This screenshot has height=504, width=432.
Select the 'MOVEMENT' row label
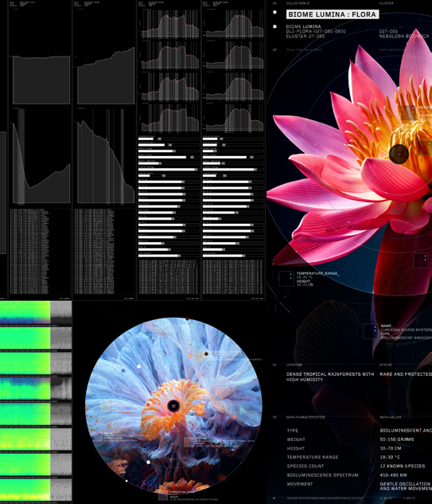click(300, 484)
